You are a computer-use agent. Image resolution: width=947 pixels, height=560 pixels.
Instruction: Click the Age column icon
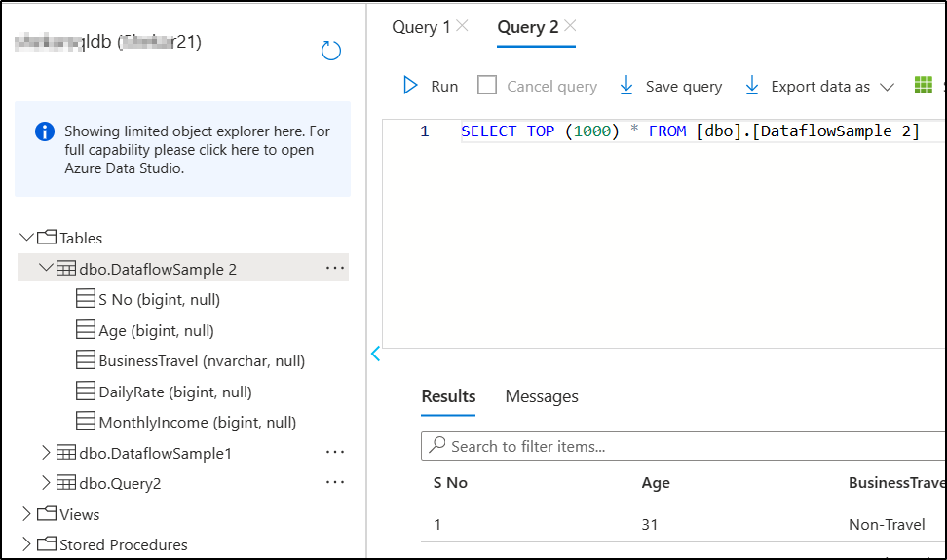click(85, 329)
